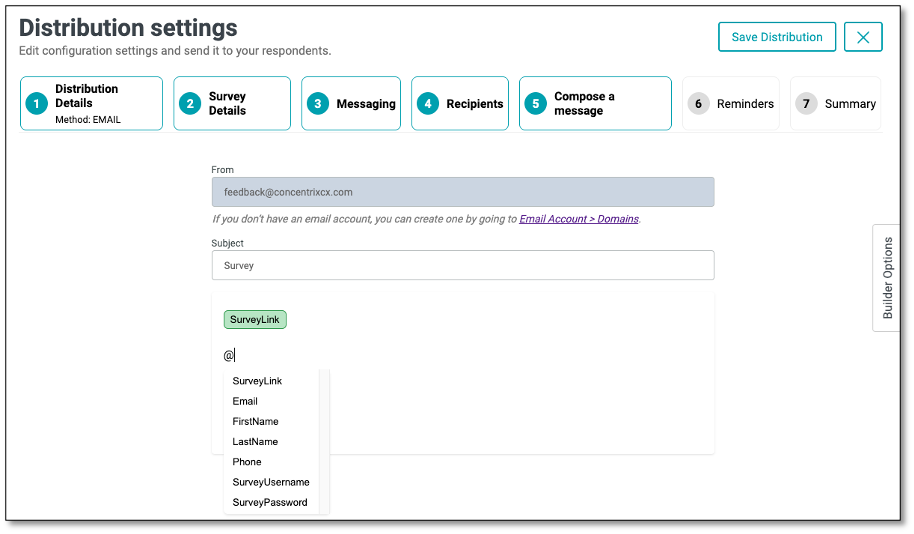The width and height of the screenshot is (914, 534).
Task: Select the green SurveyLink tag in message
Action: pos(255,320)
